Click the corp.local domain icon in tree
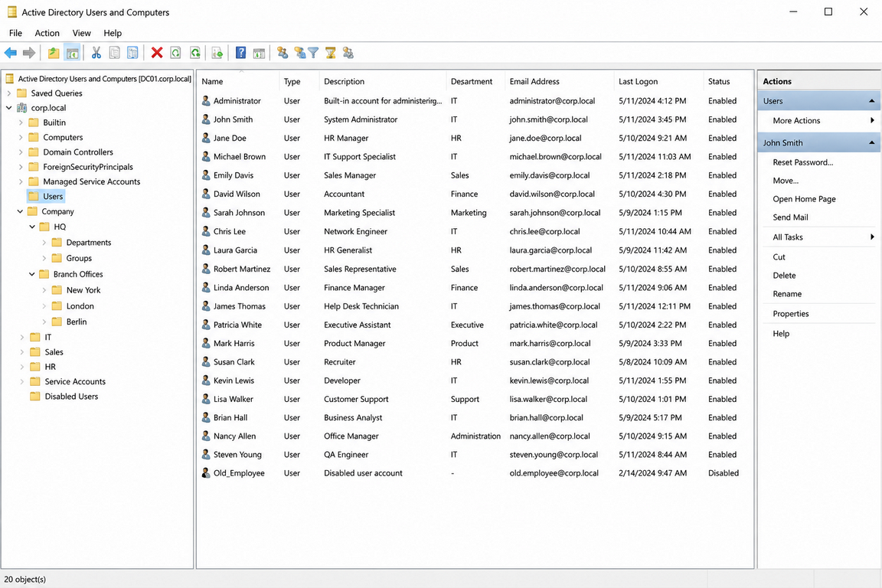 (22, 107)
